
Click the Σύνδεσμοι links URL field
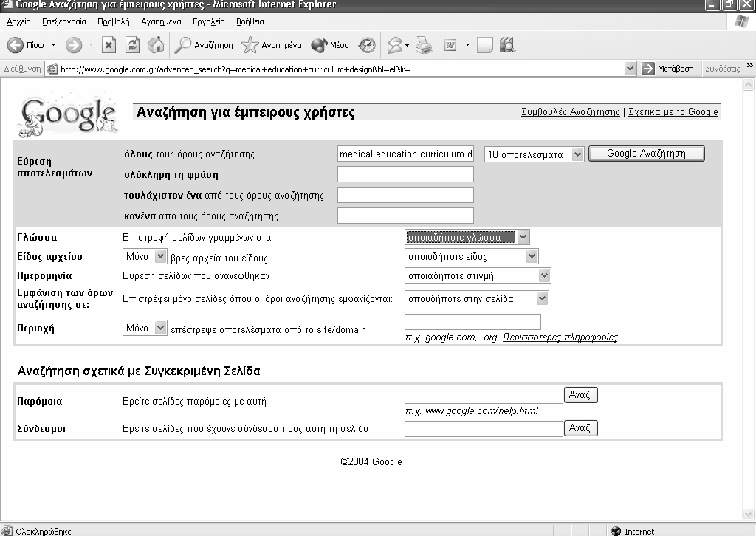pos(484,428)
